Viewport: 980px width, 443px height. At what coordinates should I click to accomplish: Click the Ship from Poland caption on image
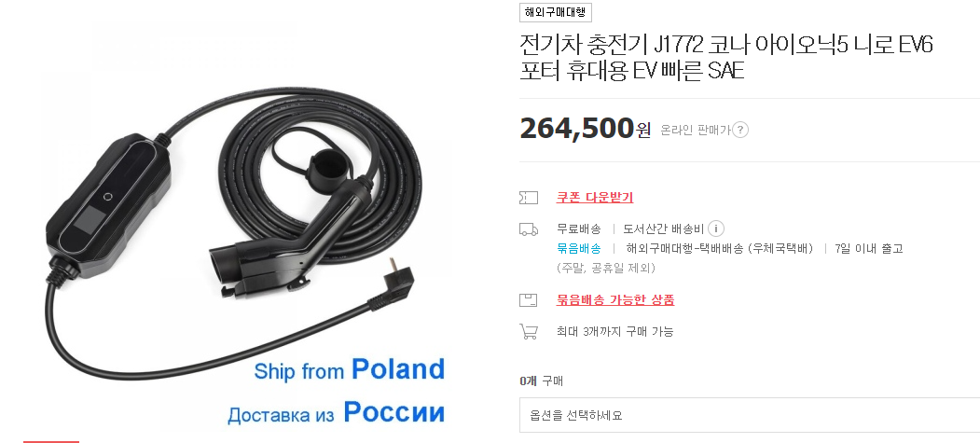[x=350, y=370]
